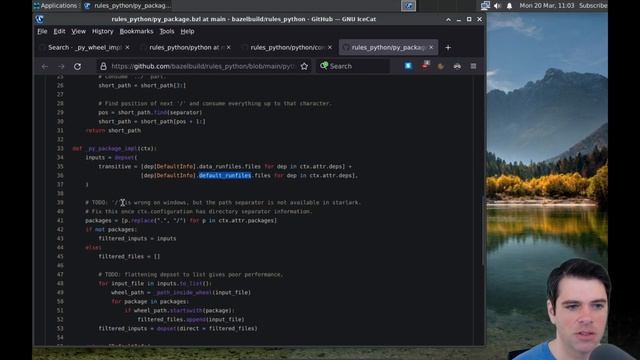Click the Subscribe text in top panel
Image resolution: width=640 pixels, height=360 pixels.
593,6
